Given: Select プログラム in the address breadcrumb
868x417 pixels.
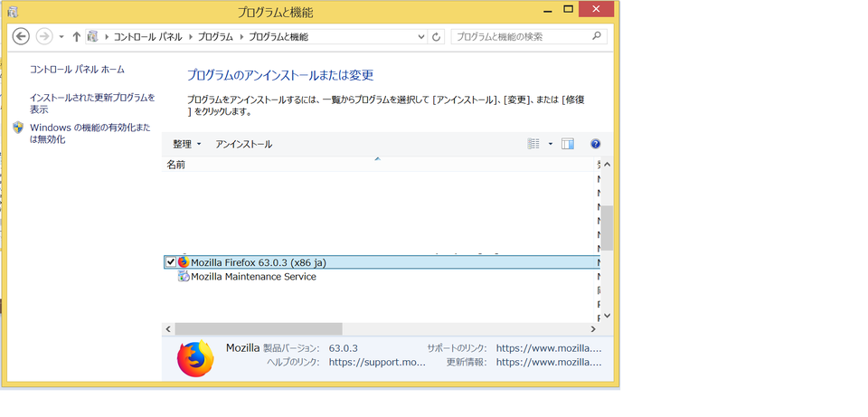Looking at the screenshot, I should point(215,37).
